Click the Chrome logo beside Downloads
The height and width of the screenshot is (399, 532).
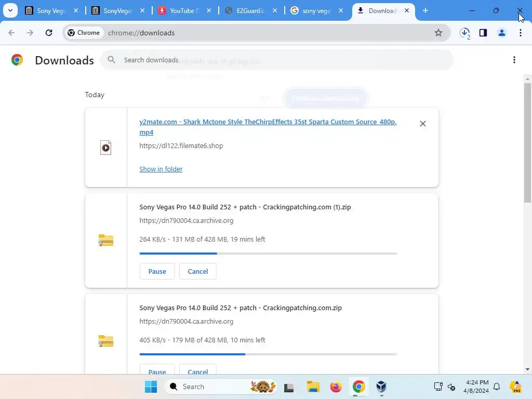coord(17,60)
